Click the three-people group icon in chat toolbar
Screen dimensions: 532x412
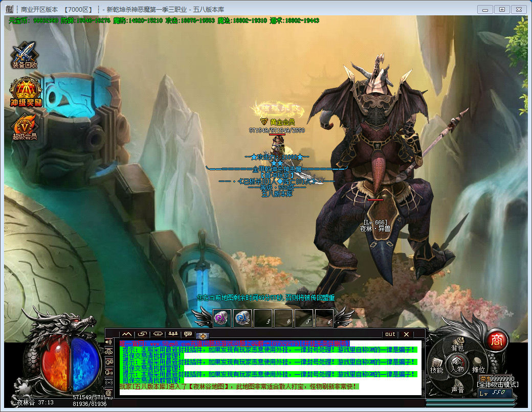(x=173, y=334)
